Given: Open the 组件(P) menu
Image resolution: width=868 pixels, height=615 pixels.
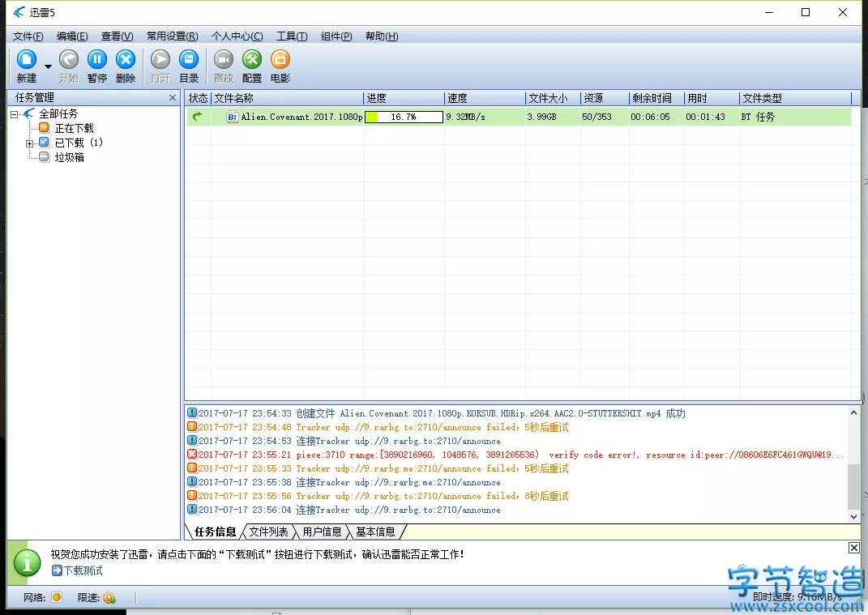Looking at the screenshot, I should click(x=336, y=36).
